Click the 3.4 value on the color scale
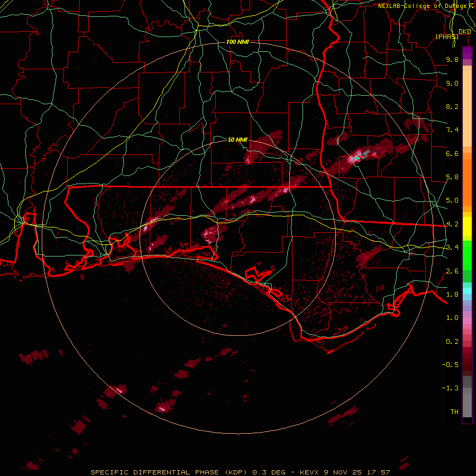 coord(452,248)
